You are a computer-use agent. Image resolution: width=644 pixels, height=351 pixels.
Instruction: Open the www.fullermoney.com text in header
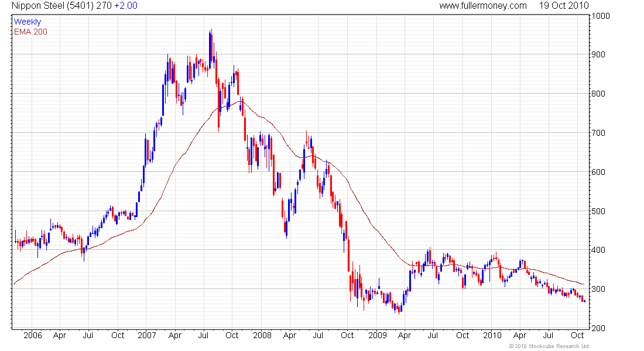pos(482,6)
